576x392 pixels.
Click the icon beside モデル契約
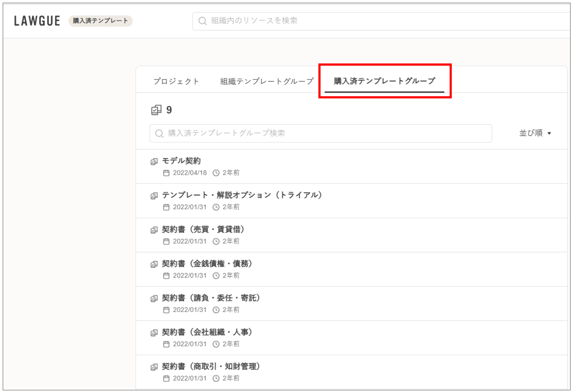click(x=154, y=161)
